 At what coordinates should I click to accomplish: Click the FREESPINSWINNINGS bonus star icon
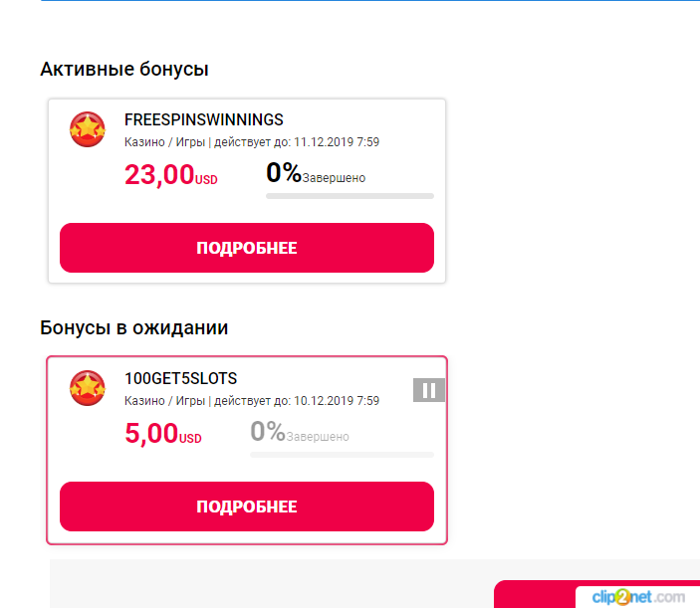[88, 129]
